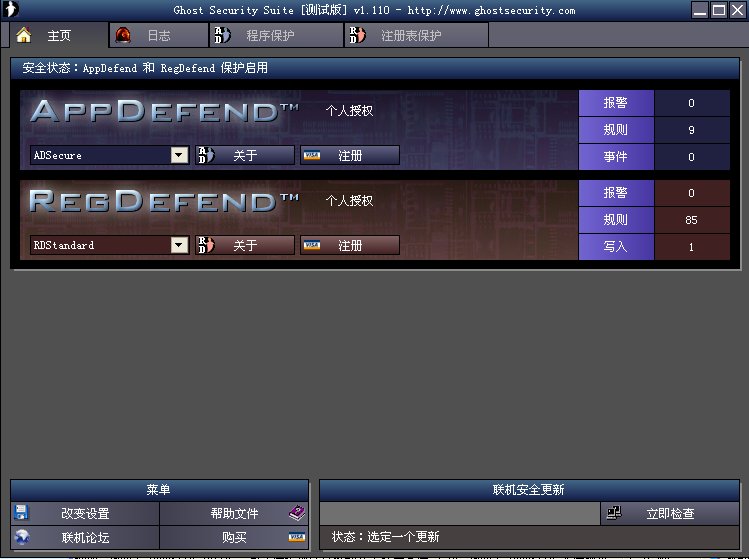This screenshot has width=749, height=559.
Task: Click the AppDefend logo banner
Action: (x=164, y=111)
